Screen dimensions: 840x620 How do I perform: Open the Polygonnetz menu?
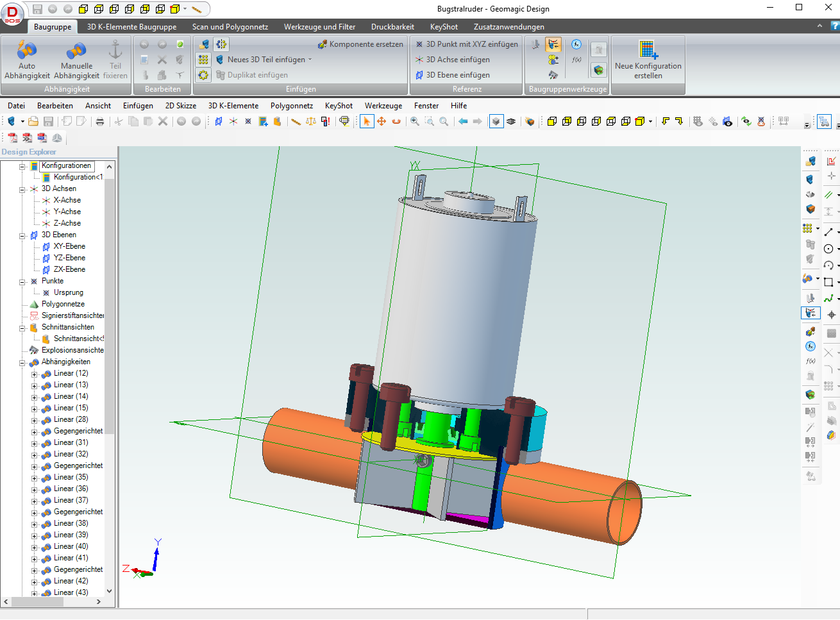(x=291, y=106)
